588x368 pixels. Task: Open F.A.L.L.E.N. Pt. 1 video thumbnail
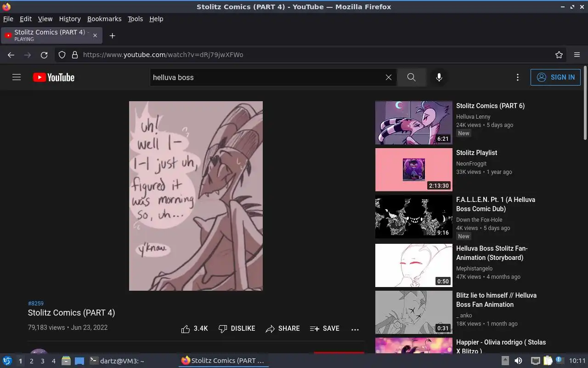pos(414,217)
